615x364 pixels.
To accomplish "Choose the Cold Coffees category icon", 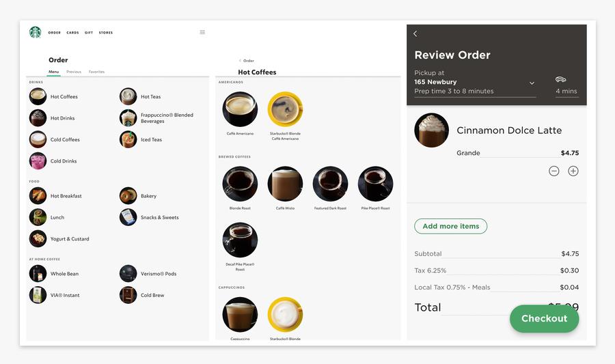I will pyautogui.click(x=38, y=139).
